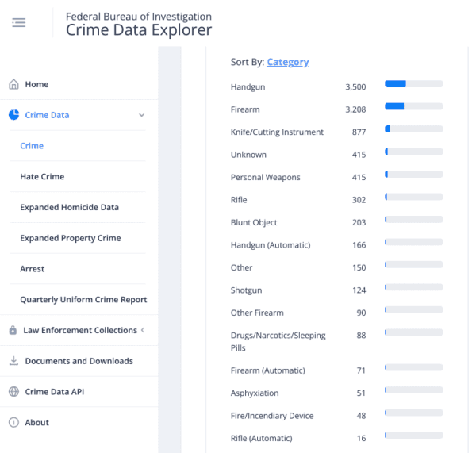Open the Arrest data page

tap(33, 269)
